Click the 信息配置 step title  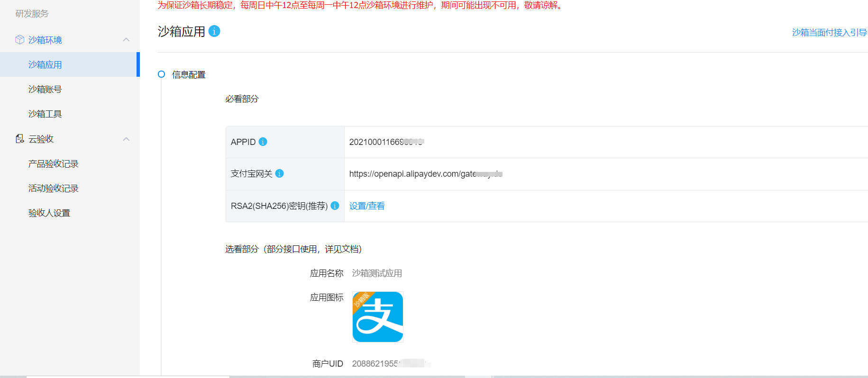(189, 74)
